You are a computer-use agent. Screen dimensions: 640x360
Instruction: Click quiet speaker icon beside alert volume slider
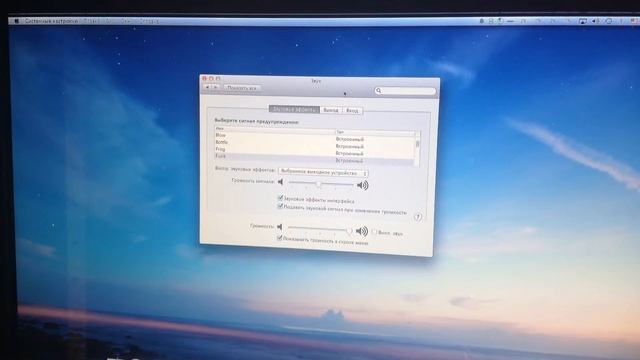(281, 182)
